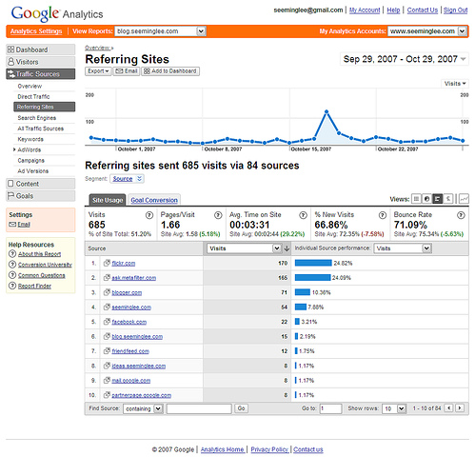This screenshot has height=476, width=475.
Task: Toggle the Visits column sort arrow
Action: click(287, 248)
